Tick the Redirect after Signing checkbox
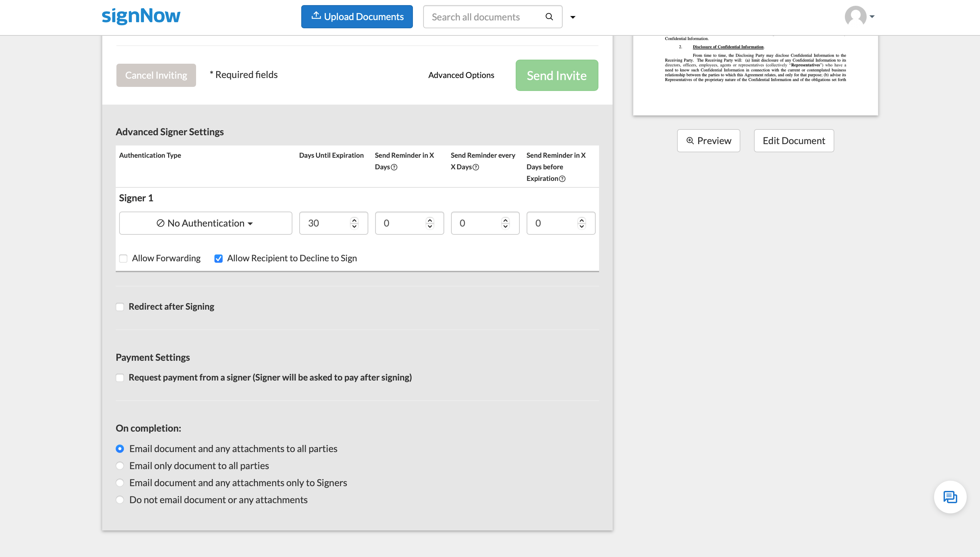 click(119, 307)
